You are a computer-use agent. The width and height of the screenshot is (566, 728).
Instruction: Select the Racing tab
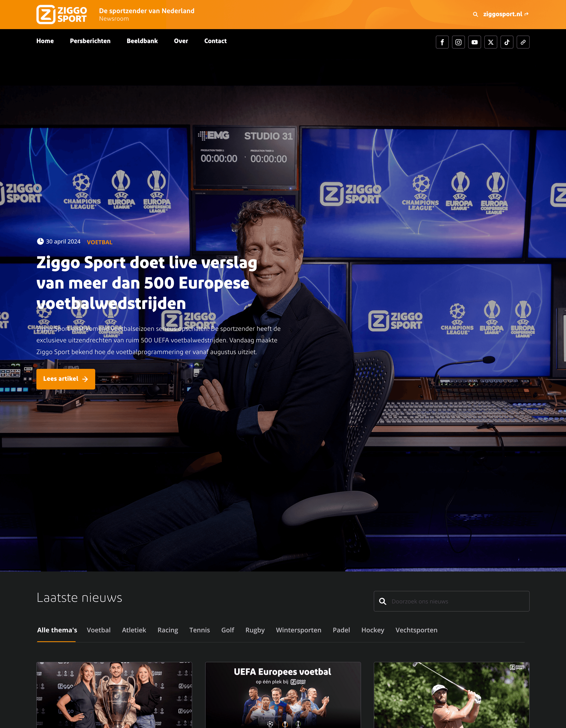pos(168,630)
